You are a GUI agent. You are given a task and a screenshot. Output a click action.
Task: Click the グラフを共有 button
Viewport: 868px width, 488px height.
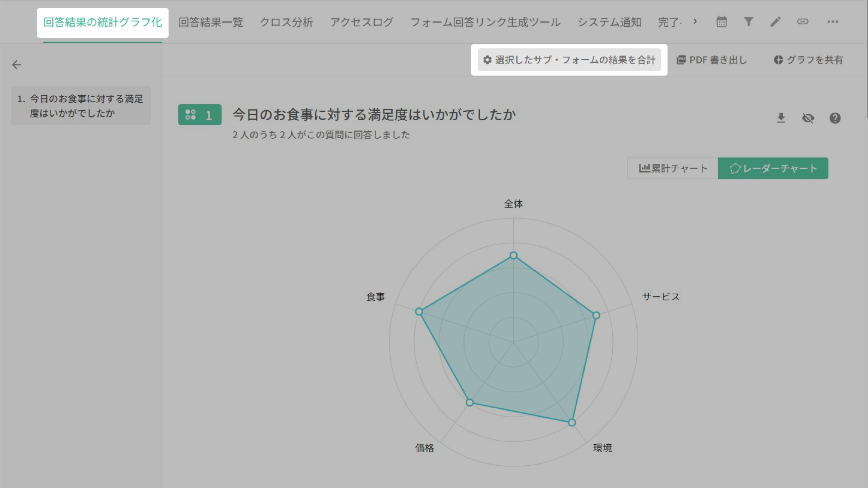808,60
